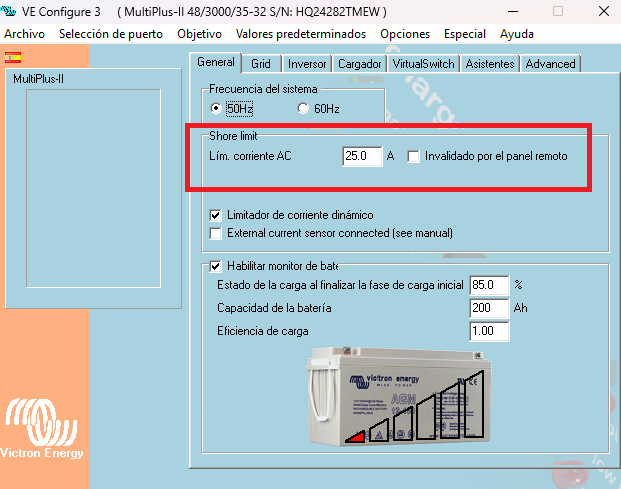Screen dimensions: 621x489
Task: Click the battery capacity field 200
Action: click(x=489, y=308)
